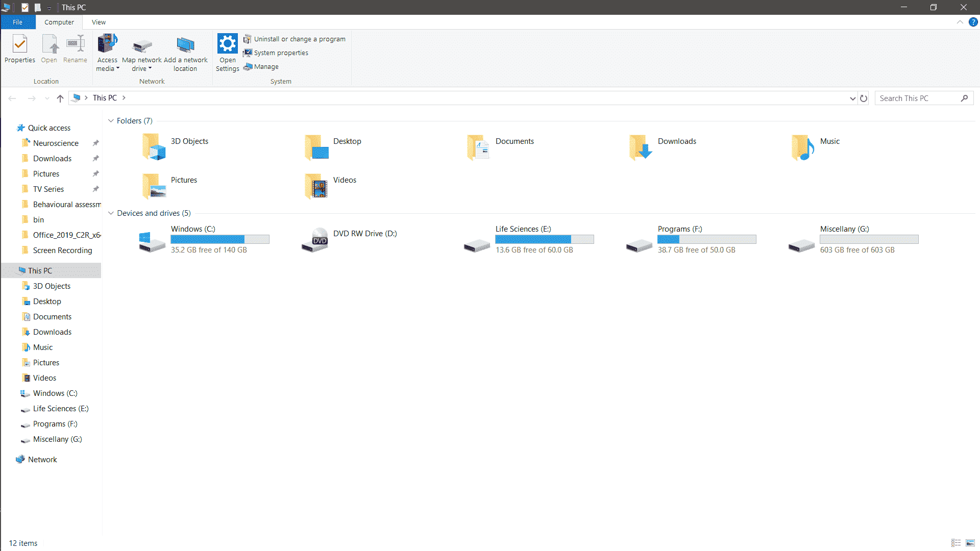The width and height of the screenshot is (980, 551).
Task: Collapse the Folders (7) group
Action: tap(111, 121)
